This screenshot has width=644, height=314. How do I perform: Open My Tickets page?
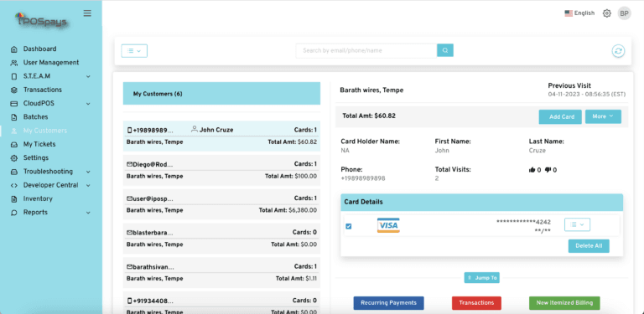tap(39, 144)
